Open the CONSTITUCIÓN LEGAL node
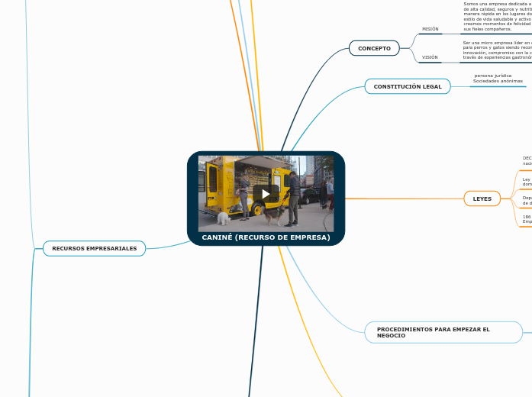The image size is (532, 397). (408, 86)
